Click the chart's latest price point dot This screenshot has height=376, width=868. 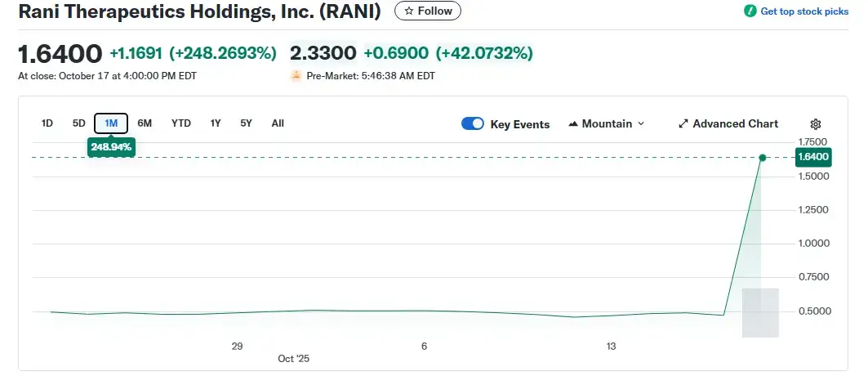(x=762, y=157)
